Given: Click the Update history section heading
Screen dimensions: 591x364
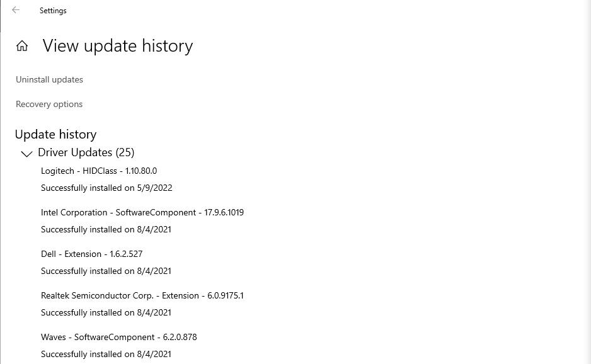Looking at the screenshot, I should point(55,134).
